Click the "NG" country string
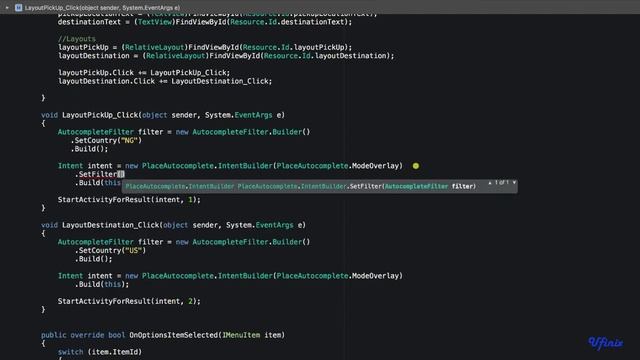The width and height of the screenshot is (640, 360). click(x=129, y=140)
